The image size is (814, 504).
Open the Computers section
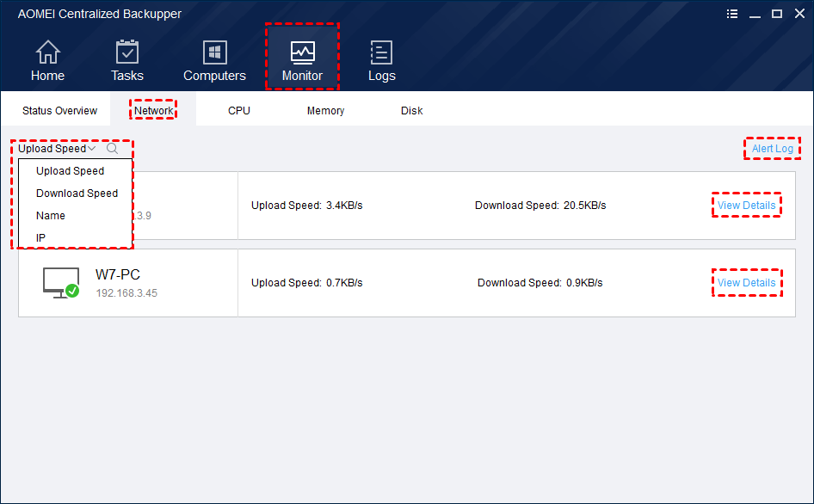coord(214,61)
